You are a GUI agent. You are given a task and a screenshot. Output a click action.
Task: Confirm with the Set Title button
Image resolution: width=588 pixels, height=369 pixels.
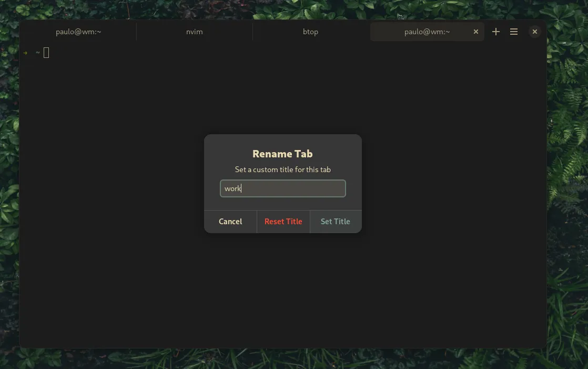pyautogui.click(x=335, y=222)
